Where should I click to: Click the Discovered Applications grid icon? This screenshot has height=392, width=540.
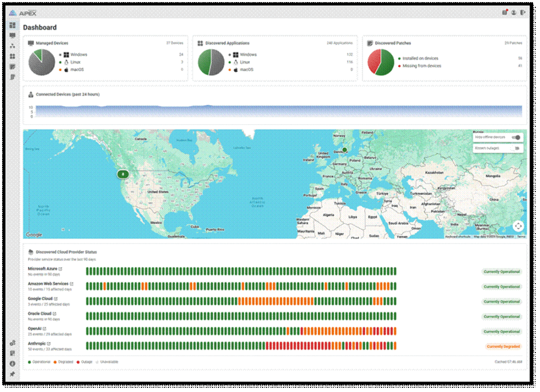click(x=201, y=43)
